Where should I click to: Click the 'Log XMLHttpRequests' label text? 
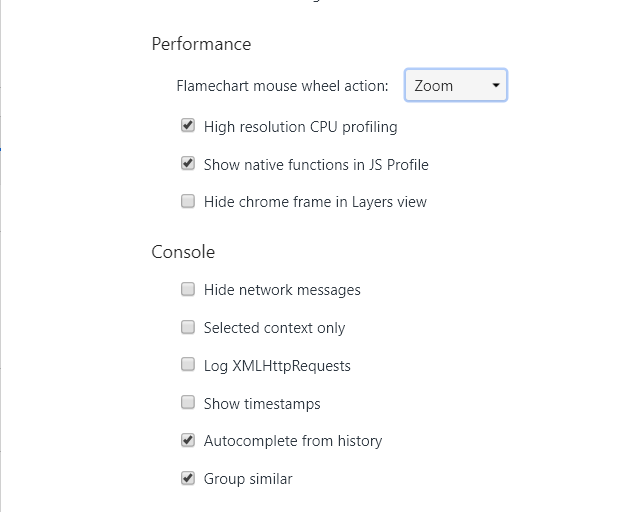(x=277, y=366)
